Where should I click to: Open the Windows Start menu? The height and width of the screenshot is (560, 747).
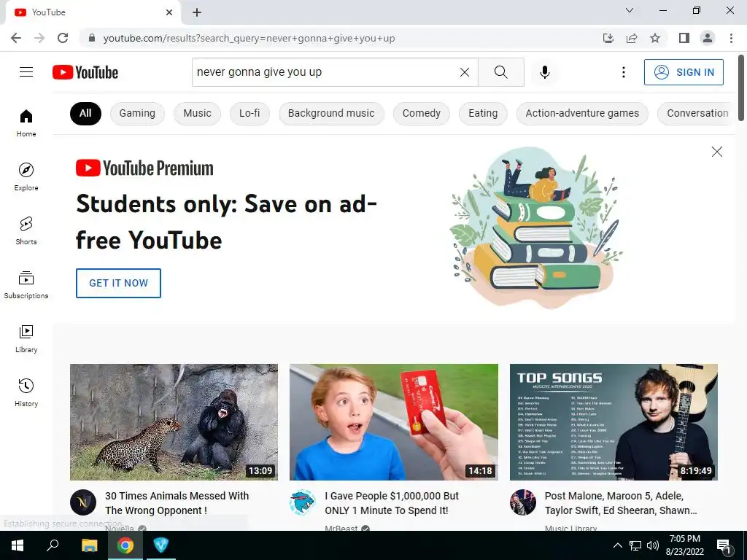point(18,545)
